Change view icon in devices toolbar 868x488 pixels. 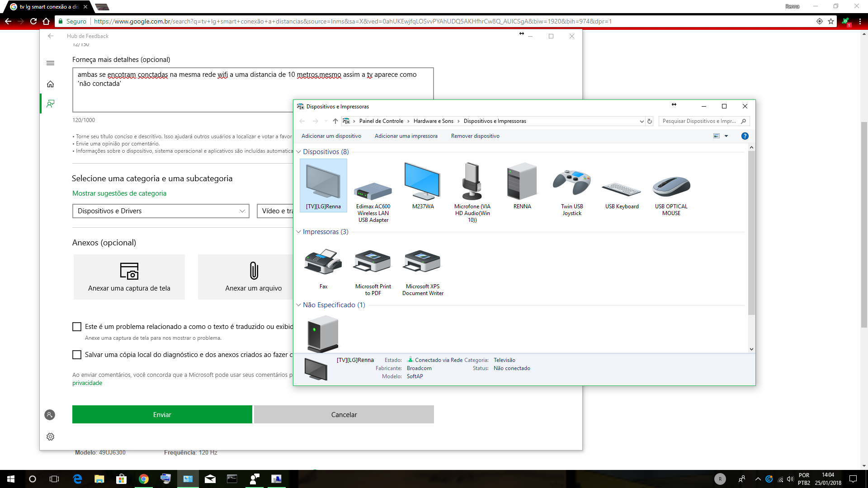(717, 136)
